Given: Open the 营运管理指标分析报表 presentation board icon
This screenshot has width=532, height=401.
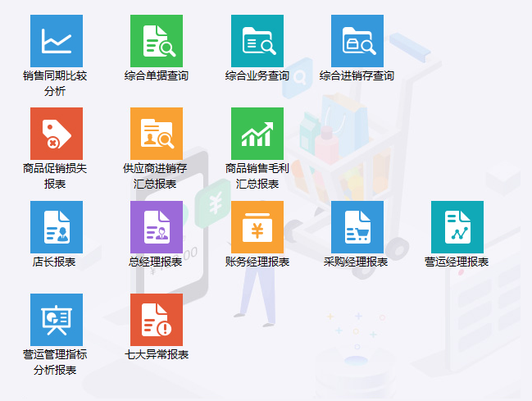Looking at the screenshot, I should coord(56,320).
